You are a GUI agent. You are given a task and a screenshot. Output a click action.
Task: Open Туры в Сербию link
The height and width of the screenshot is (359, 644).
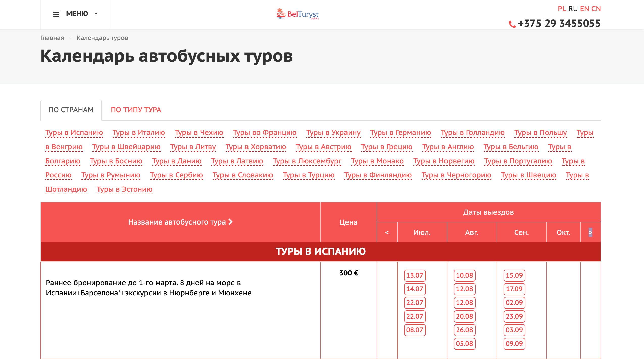176,175
